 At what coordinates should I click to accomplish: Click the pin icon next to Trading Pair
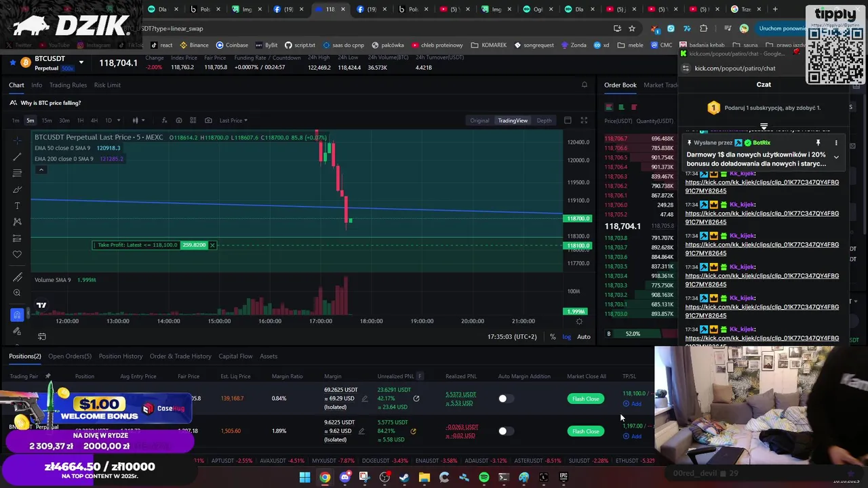pyautogui.click(x=47, y=376)
